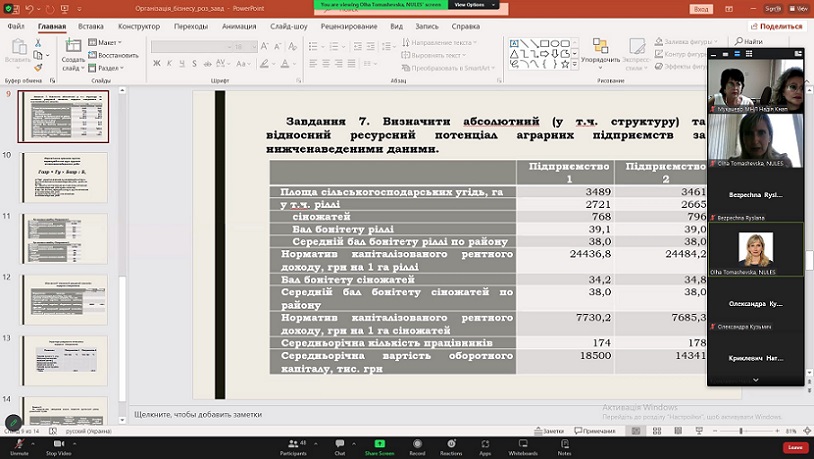Open the Анимация ribbon tab
Screen dimensions: 814x459
point(239,26)
